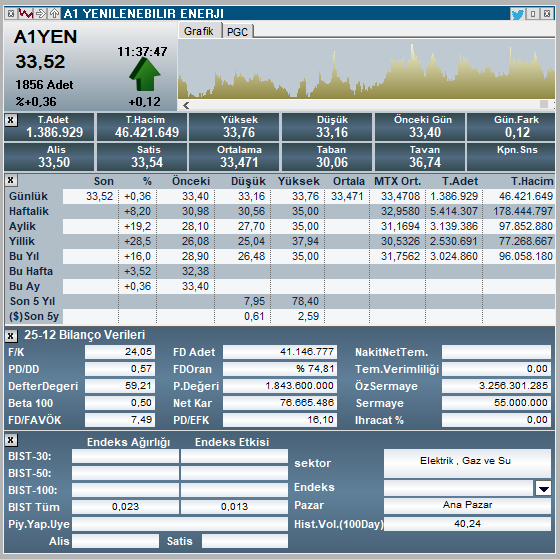
Task: Click the Sermaye 55.000.000 field
Action: click(x=496, y=403)
